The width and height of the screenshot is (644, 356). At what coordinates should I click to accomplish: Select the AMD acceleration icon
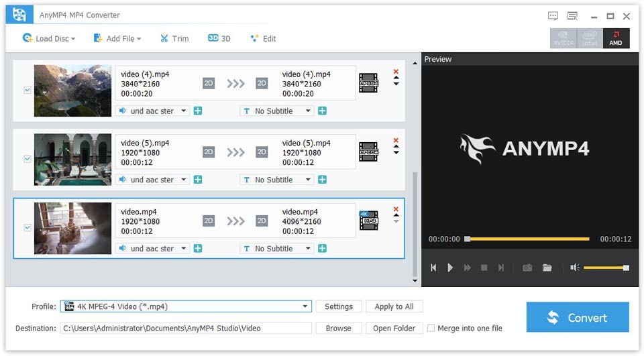[x=616, y=38]
